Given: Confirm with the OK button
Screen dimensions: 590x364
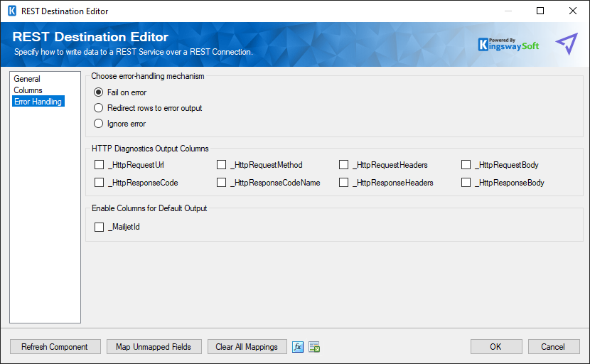Looking at the screenshot, I should pyautogui.click(x=496, y=347).
